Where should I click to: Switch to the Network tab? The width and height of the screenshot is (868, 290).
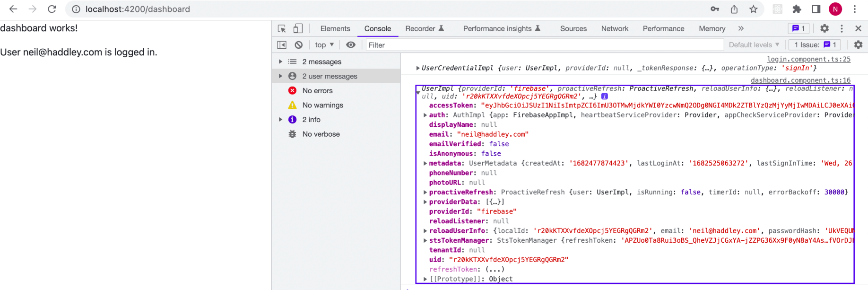[615, 28]
